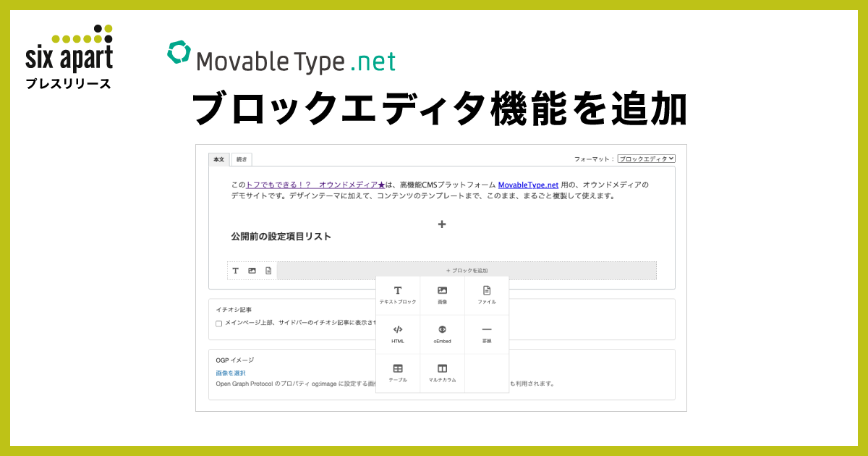Click the six apart logo
The width and height of the screenshot is (868, 456).
click(69, 48)
